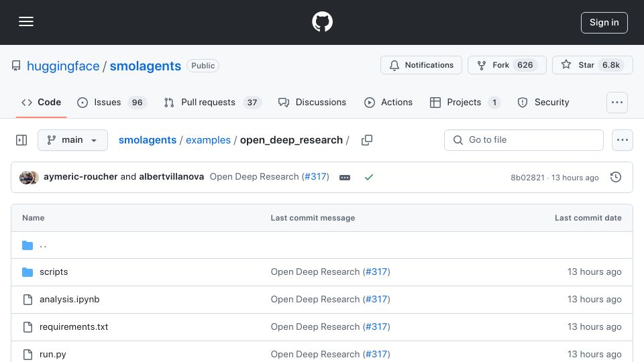Image resolution: width=644 pixels, height=362 pixels.
Task: Open albertvillanova profile link
Action: click(x=171, y=176)
